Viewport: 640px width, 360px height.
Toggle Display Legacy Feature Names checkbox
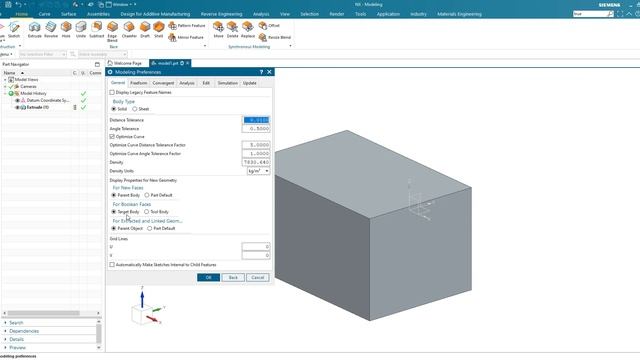[x=112, y=92]
